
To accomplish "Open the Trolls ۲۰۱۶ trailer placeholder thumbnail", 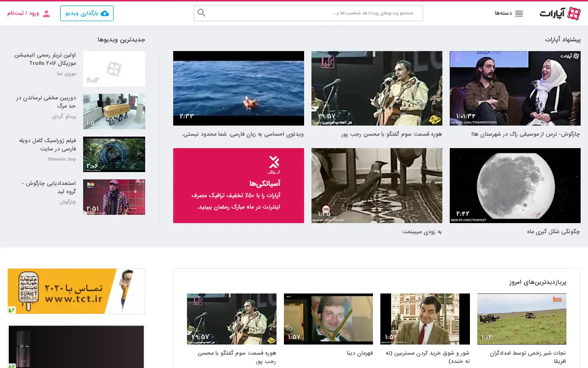I will (114, 69).
